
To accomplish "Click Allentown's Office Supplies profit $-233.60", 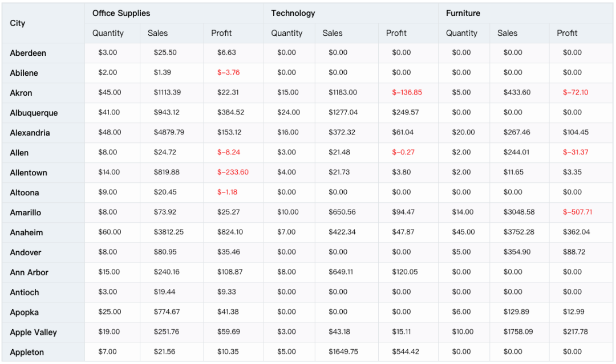I will coord(233,173).
